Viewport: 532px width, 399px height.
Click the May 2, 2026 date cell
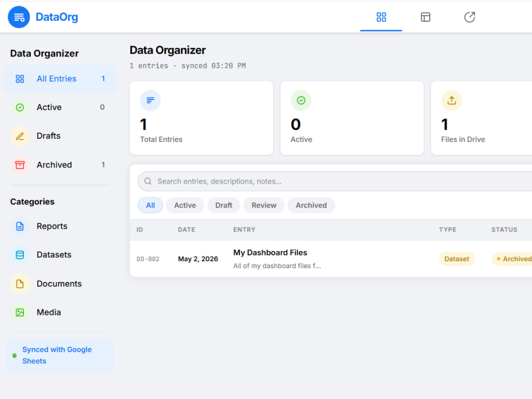pos(198,259)
